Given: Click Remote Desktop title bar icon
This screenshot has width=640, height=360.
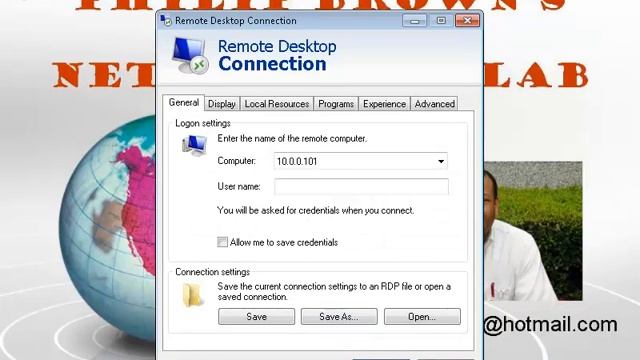Looking at the screenshot, I should click(x=166, y=20).
